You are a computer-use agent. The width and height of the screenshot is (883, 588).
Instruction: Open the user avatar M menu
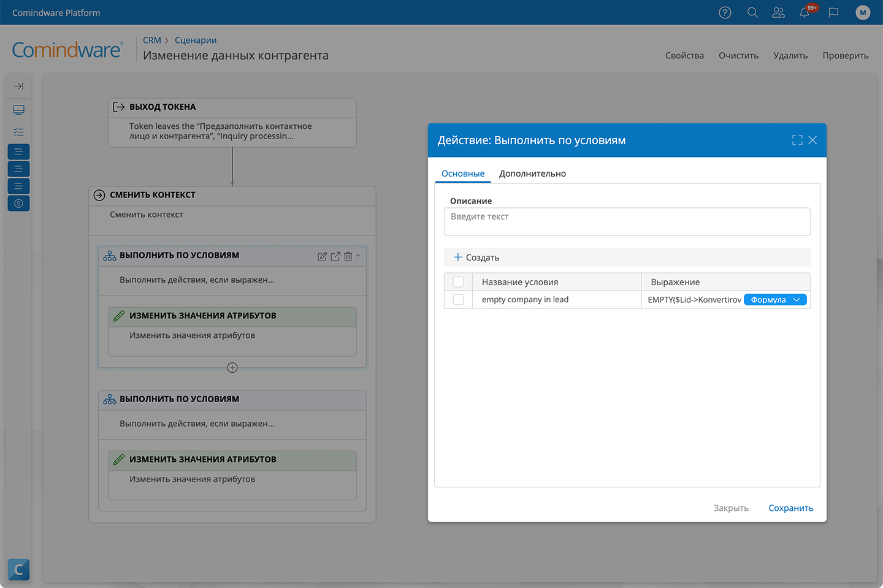tap(863, 12)
